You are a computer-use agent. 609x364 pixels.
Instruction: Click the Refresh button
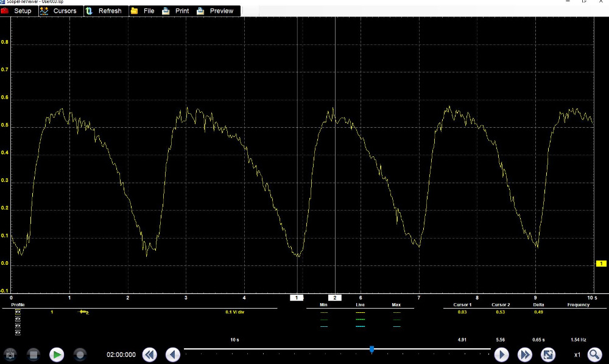pos(104,11)
